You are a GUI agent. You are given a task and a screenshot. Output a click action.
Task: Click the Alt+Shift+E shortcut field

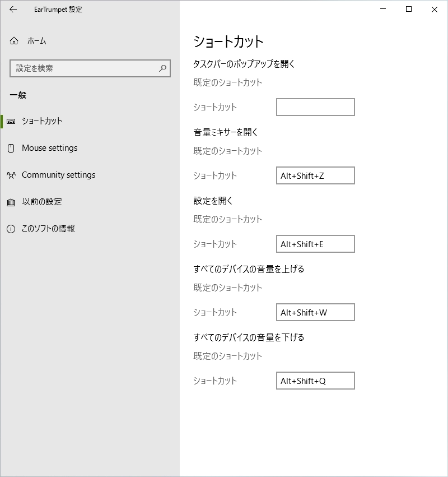coord(315,244)
